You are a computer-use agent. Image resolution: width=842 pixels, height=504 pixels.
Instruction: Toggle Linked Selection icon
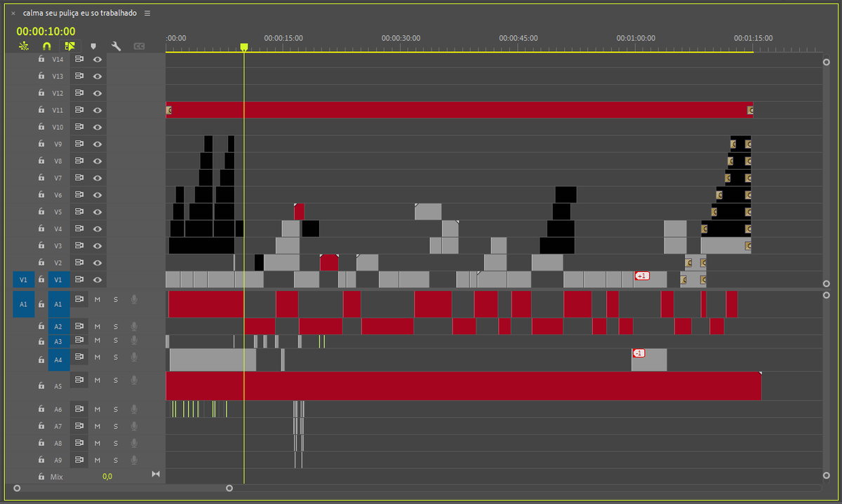69,46
